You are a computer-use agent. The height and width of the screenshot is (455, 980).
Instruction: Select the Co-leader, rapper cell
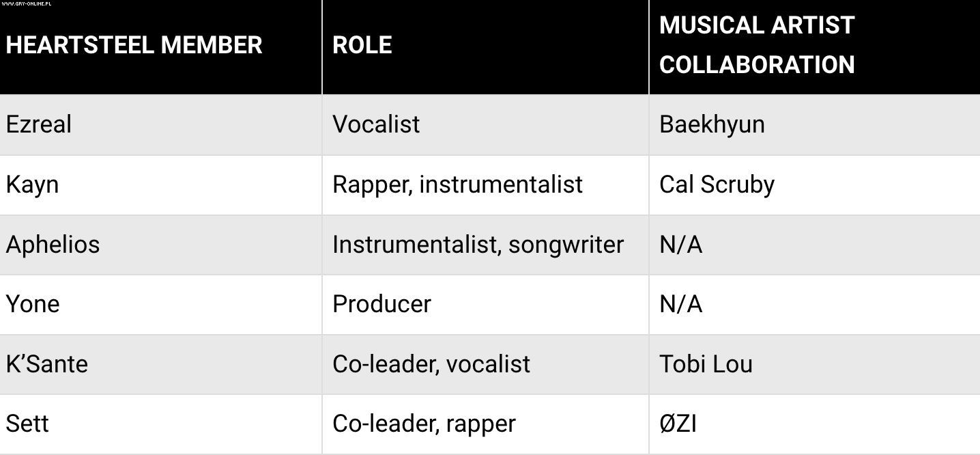click(x=424, y=424)
